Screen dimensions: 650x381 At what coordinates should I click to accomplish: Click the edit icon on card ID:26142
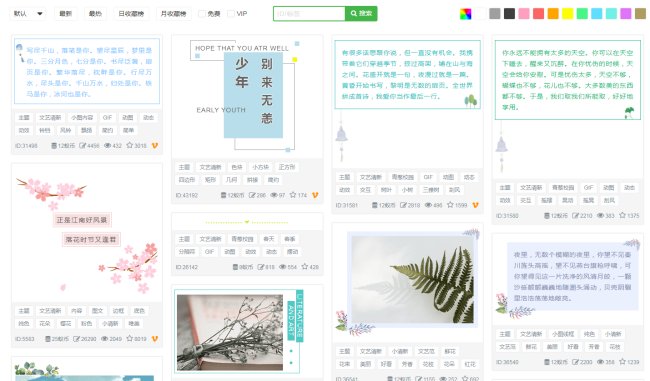pyautogui.click(x=261, y=267)
